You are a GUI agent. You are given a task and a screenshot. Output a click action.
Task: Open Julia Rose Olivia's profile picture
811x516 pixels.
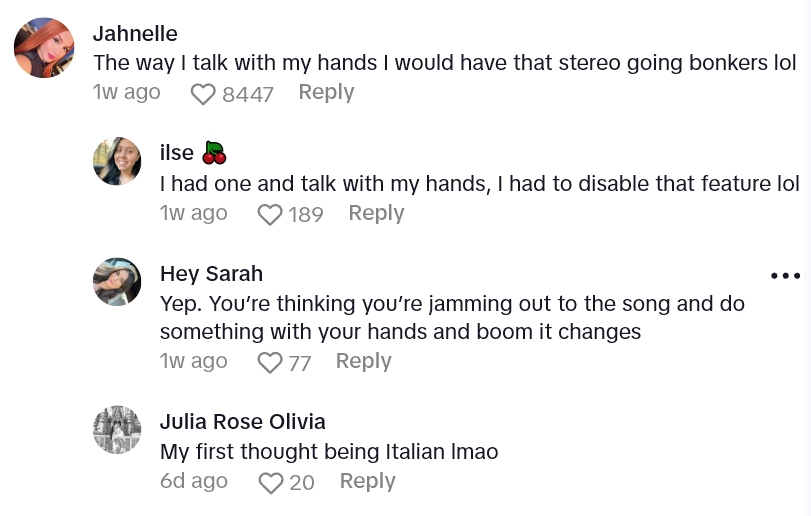[117, 429]
